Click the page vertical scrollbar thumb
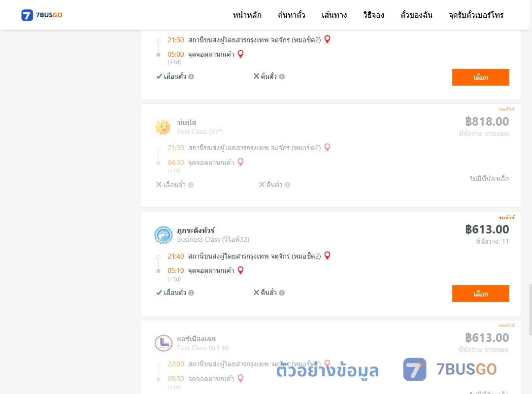532x394 pixels. [x=530, y=309]
